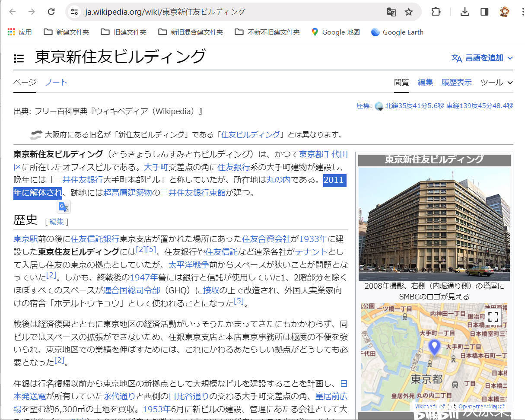Click the 座標 link
This screenshot has width=525, height=420.
coord(363,105)
